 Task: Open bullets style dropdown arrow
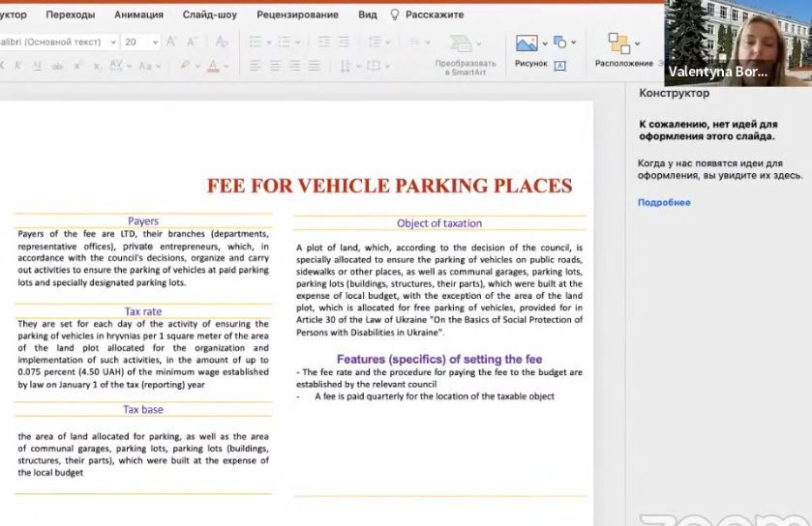pos(269,43)
